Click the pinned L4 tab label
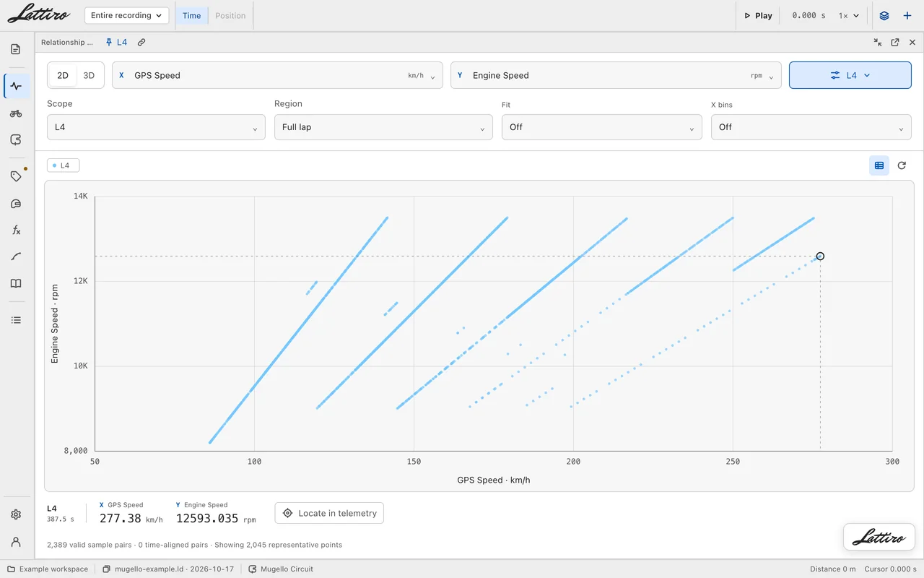924x578 pixels. (116, 43)
